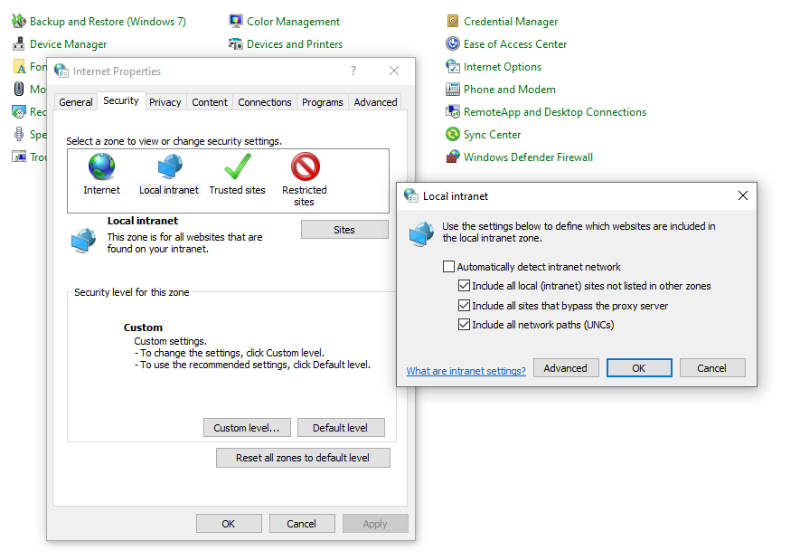The width and height of the screenshot is (800, 560).
Task: Switch to the Connections tab
Action: tap(264, 102)
